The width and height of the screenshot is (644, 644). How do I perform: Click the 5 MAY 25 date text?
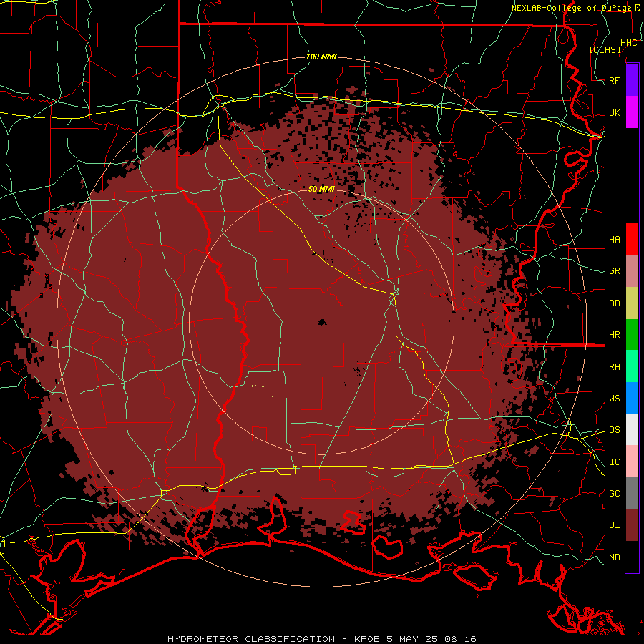413,639
